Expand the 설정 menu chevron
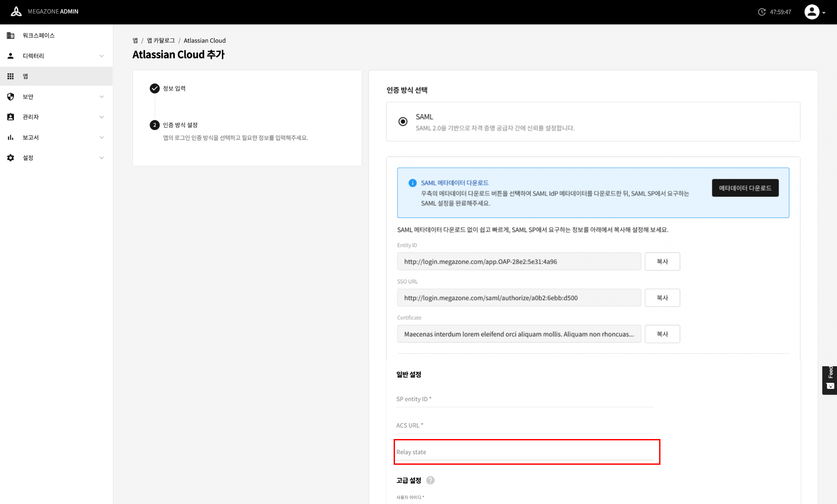Image resolution: width=837 pixels, height=504 pixels. pos(102,158)
